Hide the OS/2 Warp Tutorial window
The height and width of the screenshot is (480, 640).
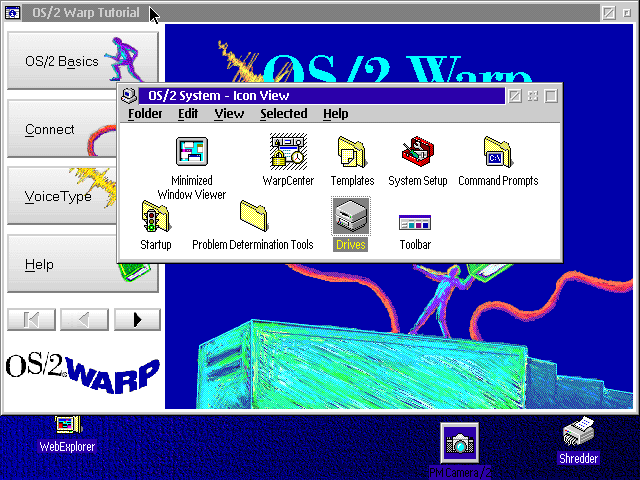609,13
